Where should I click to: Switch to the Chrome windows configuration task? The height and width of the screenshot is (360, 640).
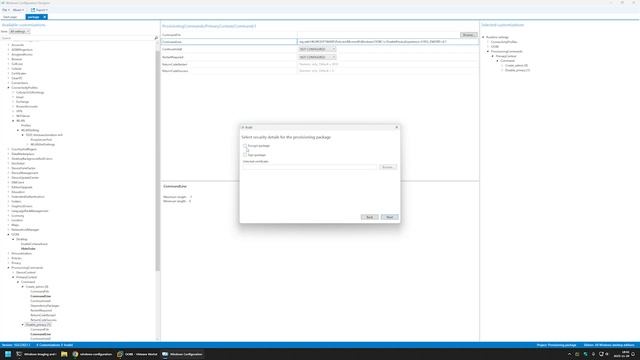(x=92, y=354)
